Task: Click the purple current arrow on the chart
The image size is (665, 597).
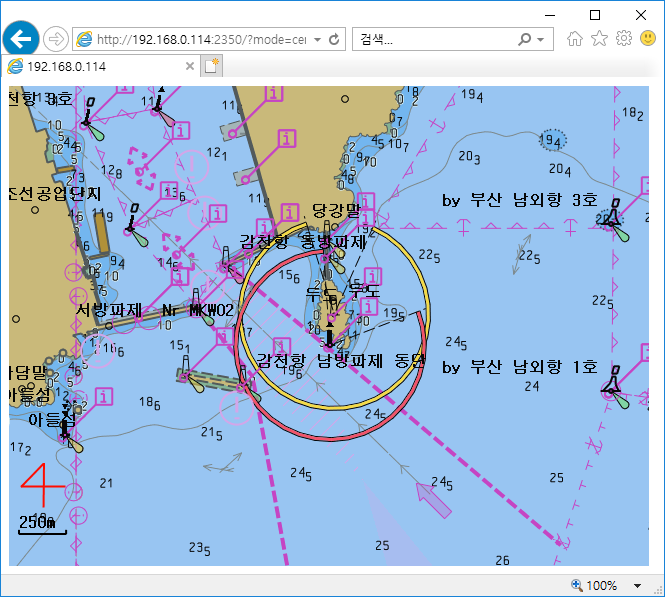Action: pos(433,499)
